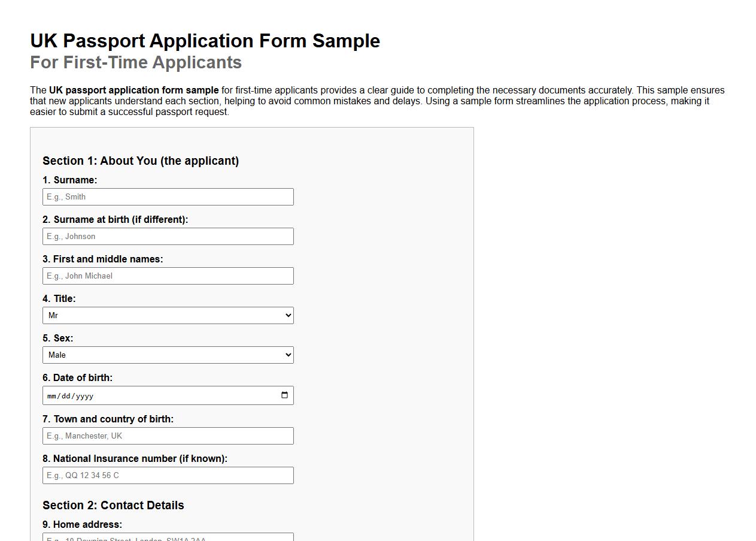The height and width of the screenshot is (541, 756).
Task: Click the National Insurance number field
Action: [x=168, y=475]
